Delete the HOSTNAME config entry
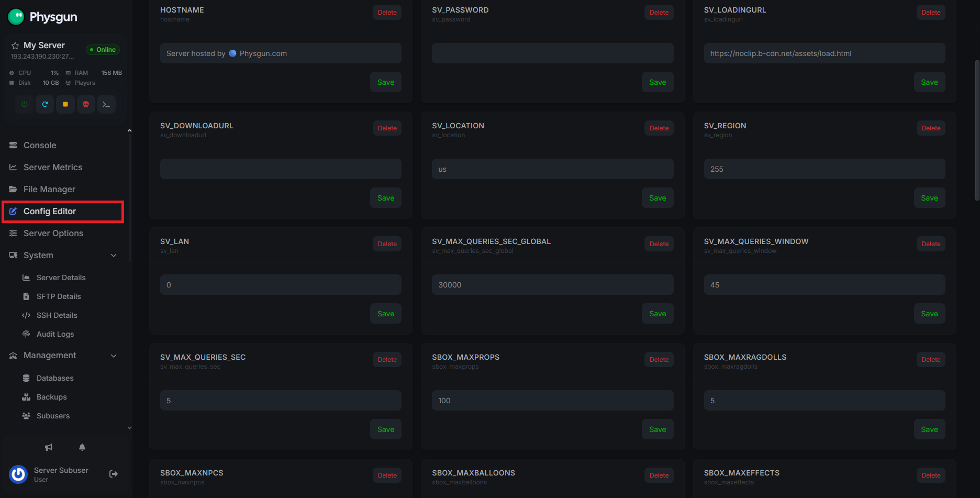Viewport: 980px width, 498px height. [387, 13]
